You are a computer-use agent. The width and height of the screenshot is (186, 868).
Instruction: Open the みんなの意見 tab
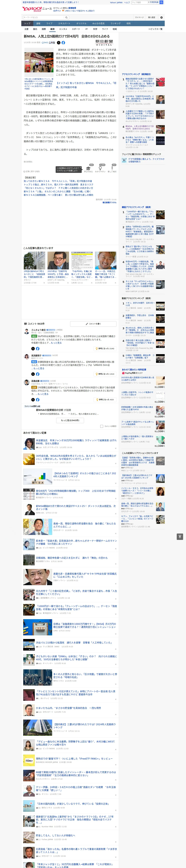(x=98, y=23)
